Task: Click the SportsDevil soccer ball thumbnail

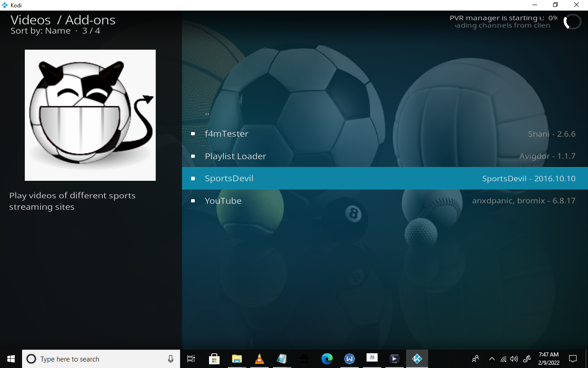Action: click(90, 115)
